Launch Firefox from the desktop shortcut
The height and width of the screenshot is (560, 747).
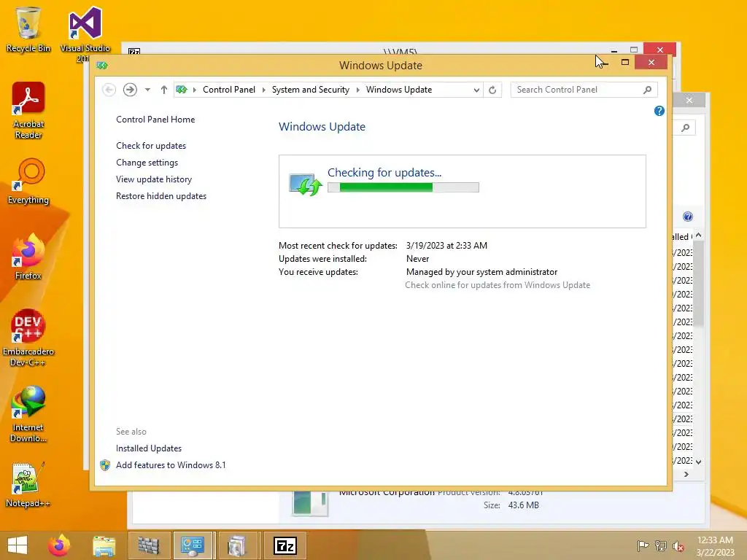click(x=28, y=257)
